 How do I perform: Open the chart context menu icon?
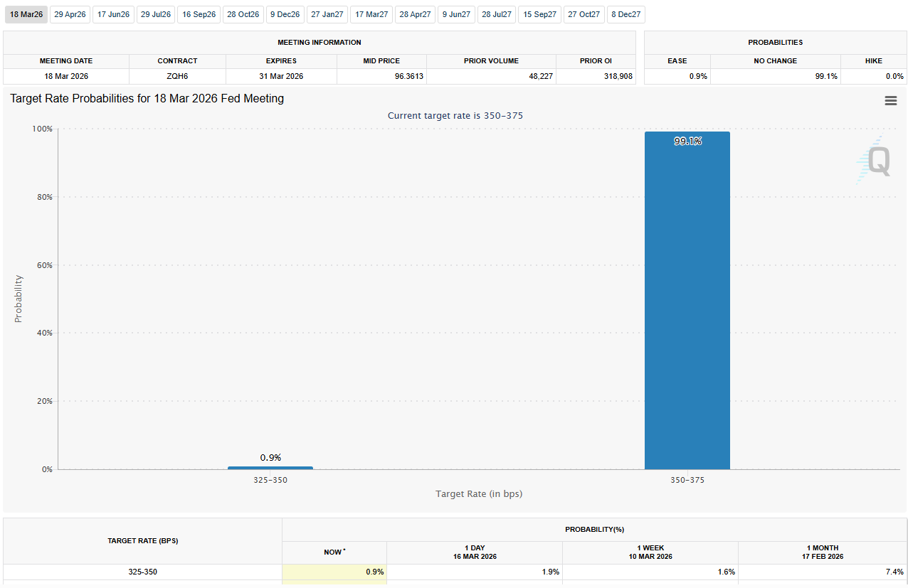pyautogui.click(x=890, y=100)
